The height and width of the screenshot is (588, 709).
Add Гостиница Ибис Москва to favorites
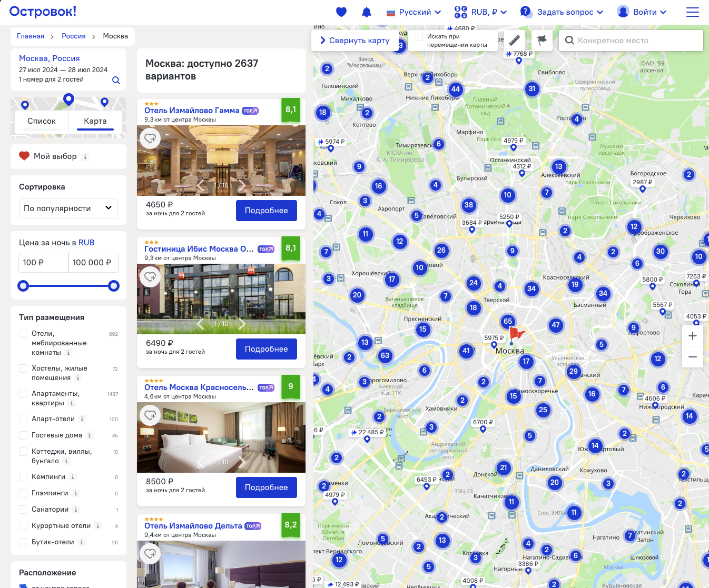[x=150, y=276]
